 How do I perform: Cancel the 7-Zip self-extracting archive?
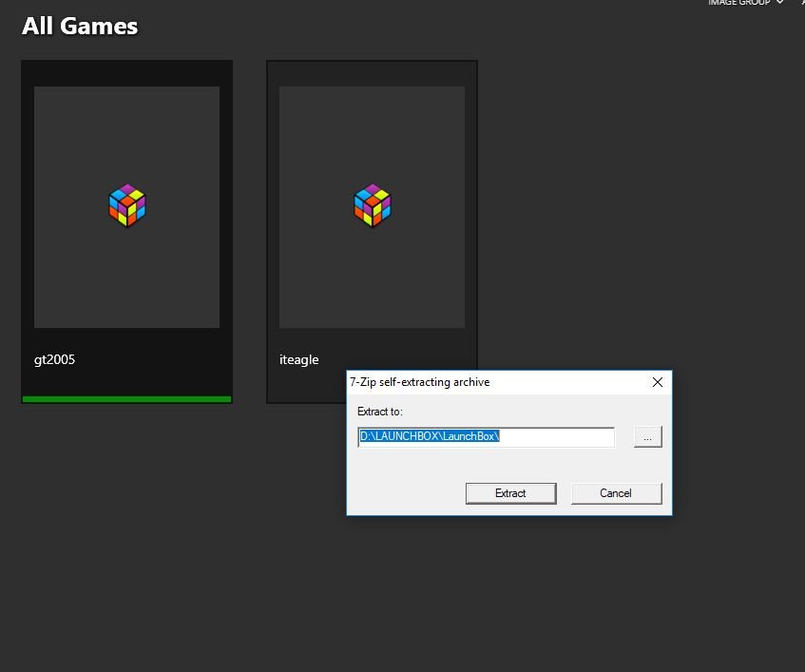point(616,493)
